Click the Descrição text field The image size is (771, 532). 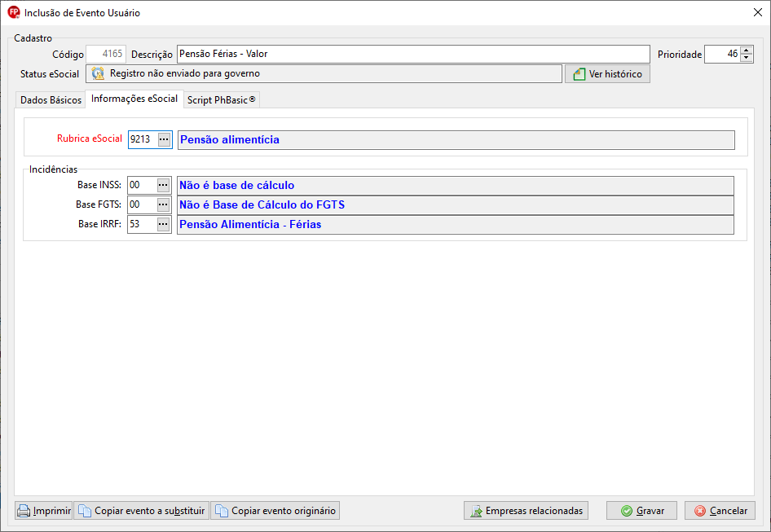click(x=412, y=55)
